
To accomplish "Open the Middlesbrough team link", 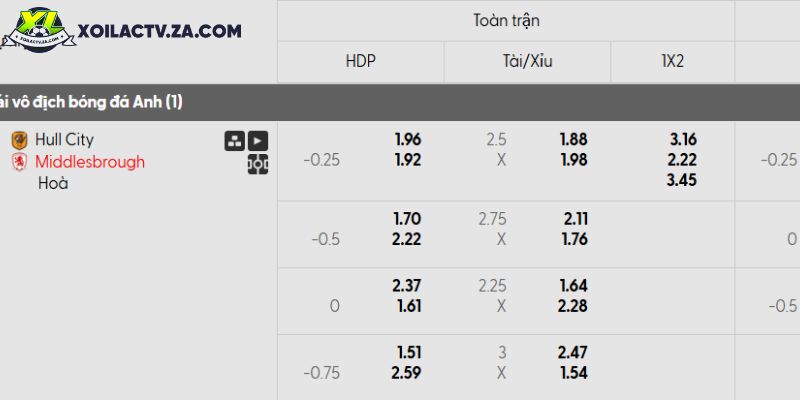I will click(x=90, y=162).
